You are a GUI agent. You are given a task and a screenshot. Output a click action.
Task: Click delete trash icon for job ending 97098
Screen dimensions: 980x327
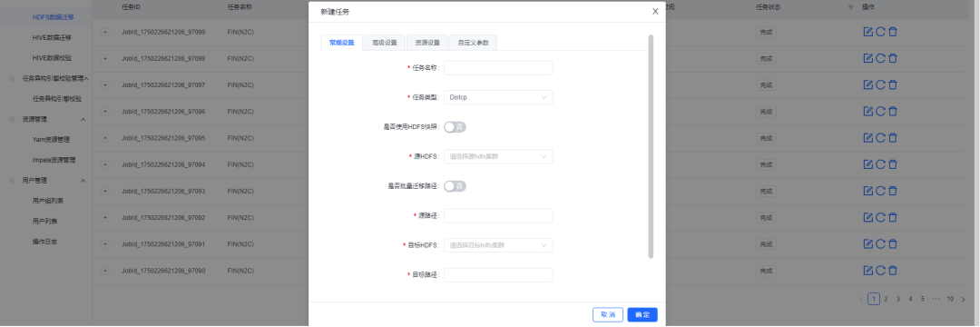(x=893, y=58)
